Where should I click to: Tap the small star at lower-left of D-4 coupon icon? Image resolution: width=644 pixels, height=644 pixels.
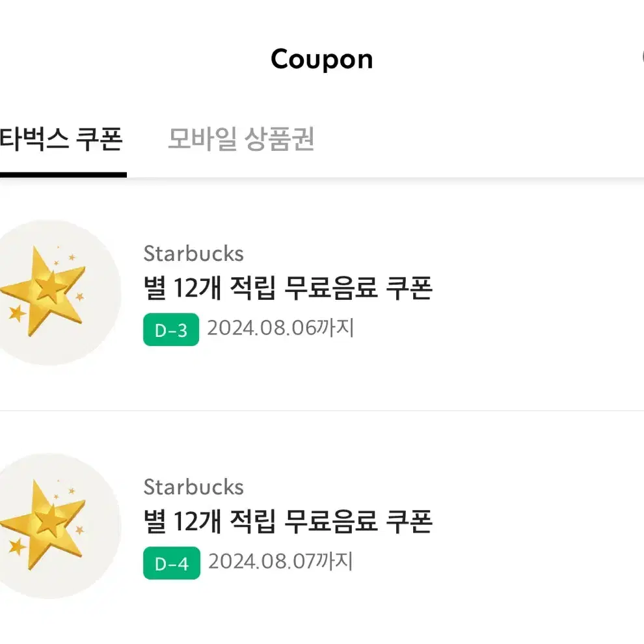point(18,547)
